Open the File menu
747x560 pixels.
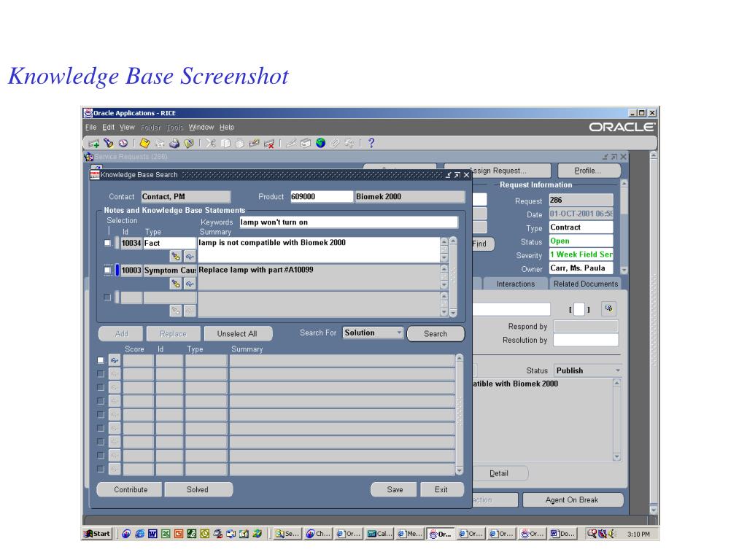90,127
